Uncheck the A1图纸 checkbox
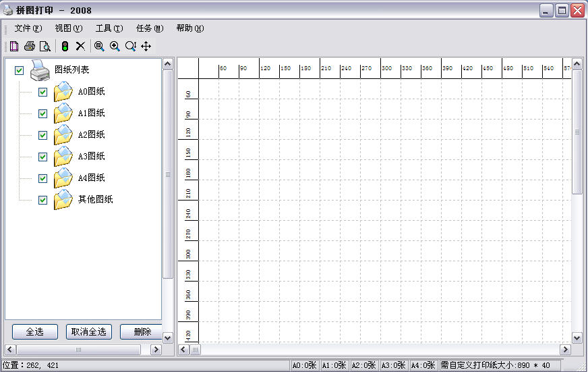Image resolution: width=588 pixels, height=372 pixels. pos(42,113)
